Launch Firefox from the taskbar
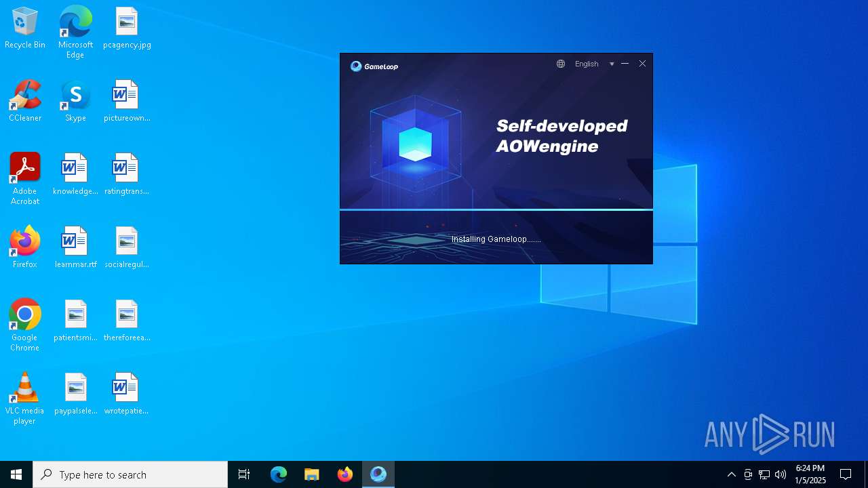This screenshot has width=868, height=488. pyautogui.click(x=345, y=474)
